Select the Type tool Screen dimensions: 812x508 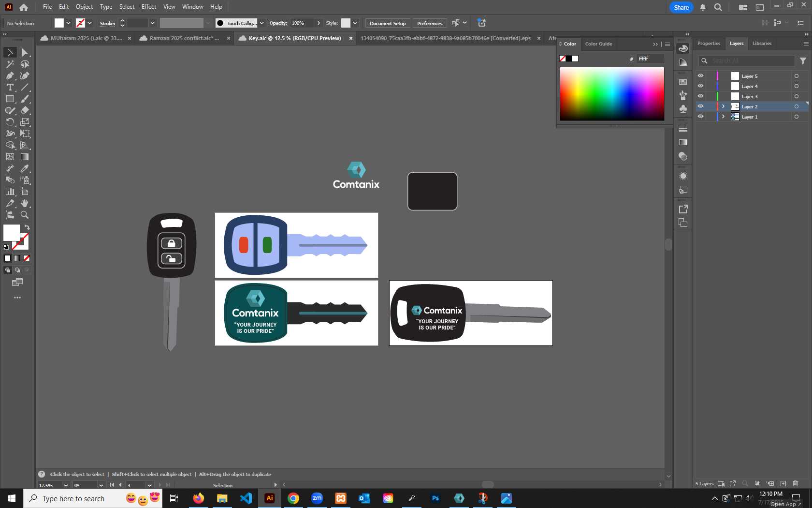click(x=10, y=87)
